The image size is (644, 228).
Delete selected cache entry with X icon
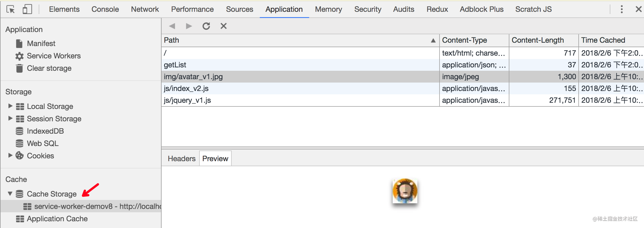[224, 26]
